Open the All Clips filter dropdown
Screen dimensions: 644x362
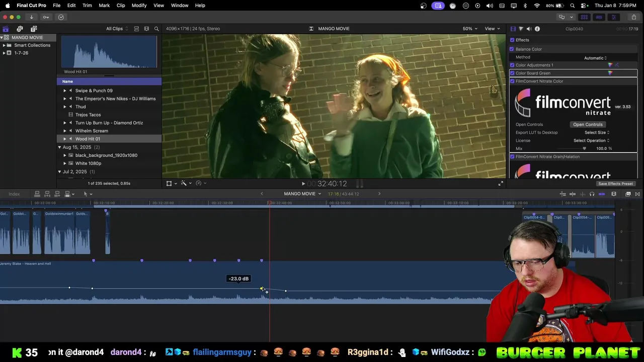coord(117,29)
